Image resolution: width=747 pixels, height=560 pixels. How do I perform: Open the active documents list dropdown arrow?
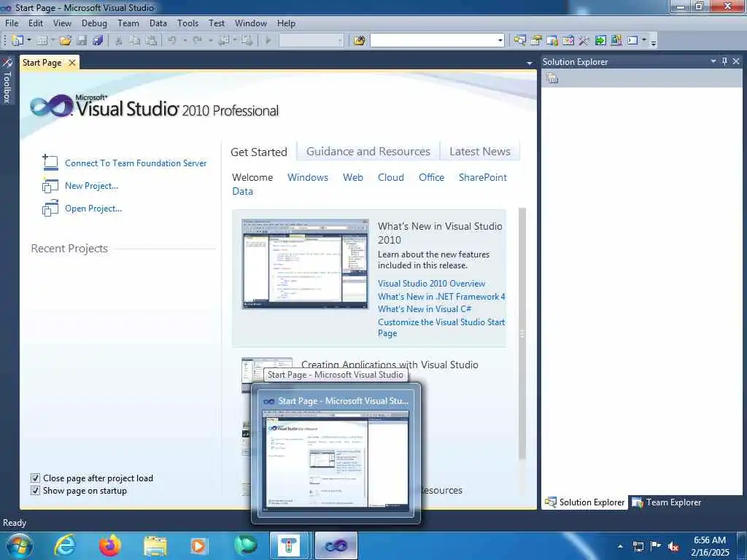pos(530,63)
